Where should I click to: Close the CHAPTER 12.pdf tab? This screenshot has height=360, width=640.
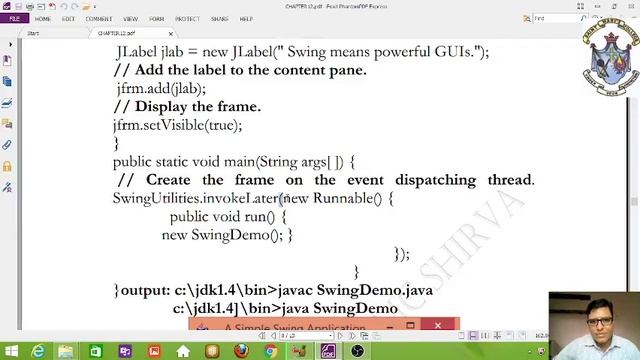pyautogui.click(x=171, y=34)
